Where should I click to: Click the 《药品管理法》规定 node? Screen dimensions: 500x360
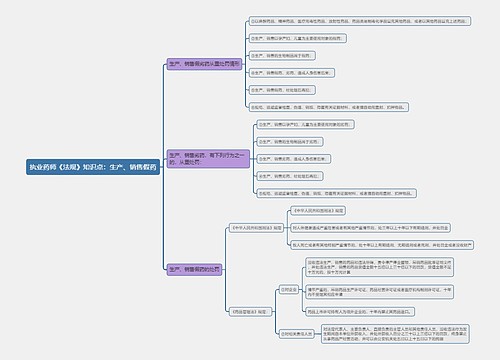click(250, 312)
